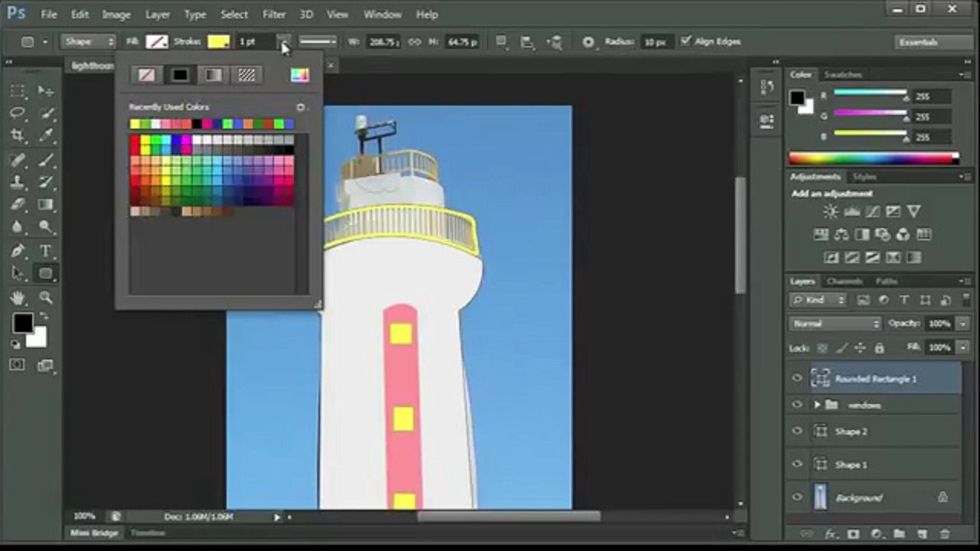Open the layer Fill slider dropdown

962,347
